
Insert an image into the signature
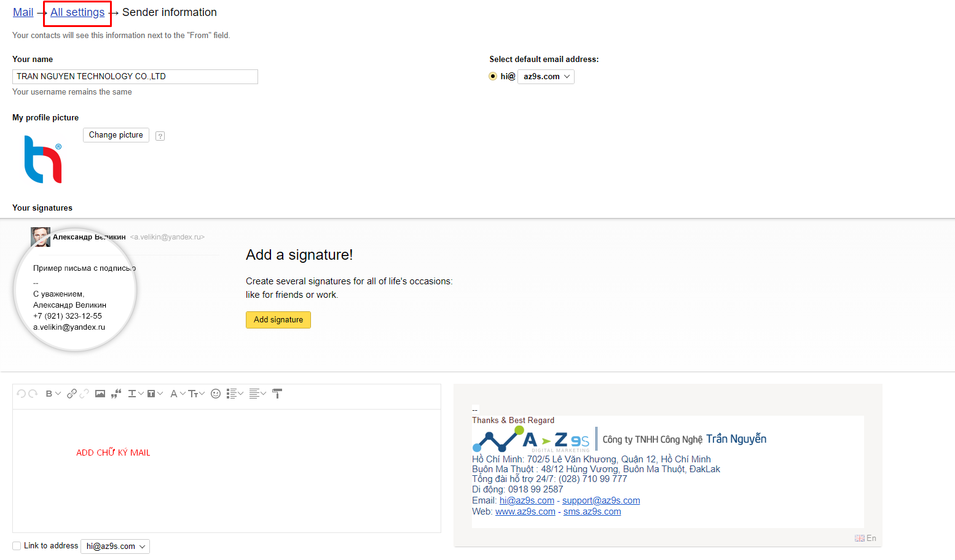(x=100, y=394)
